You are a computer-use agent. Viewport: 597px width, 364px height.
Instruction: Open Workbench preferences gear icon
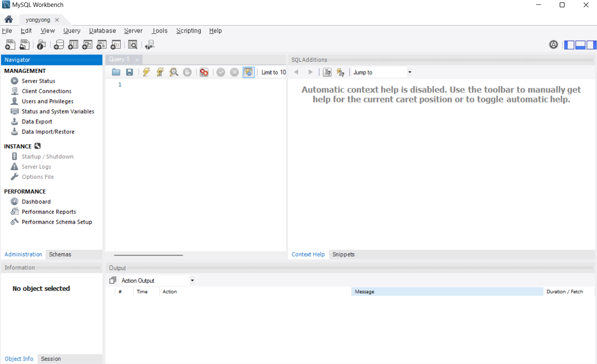[x=554, y=45]
